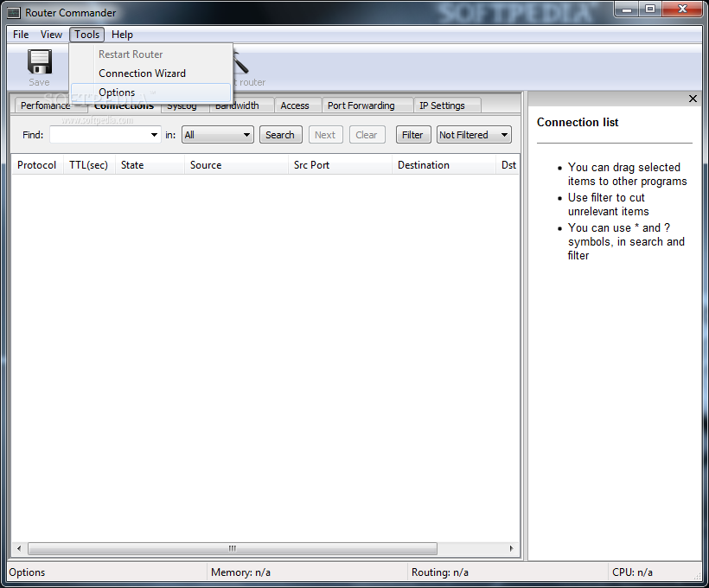Sort by the Protocol column header
Screen dimensions: 709x588
pos(37,165)
